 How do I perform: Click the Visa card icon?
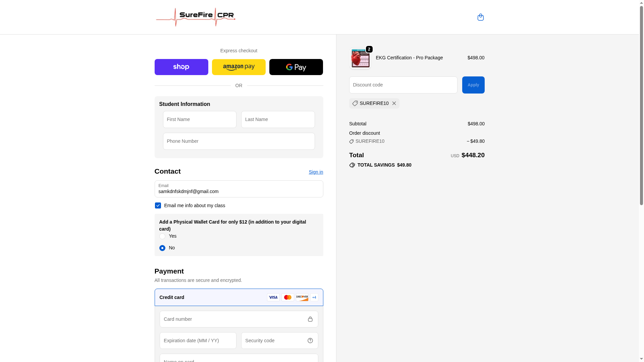(273, 297)
